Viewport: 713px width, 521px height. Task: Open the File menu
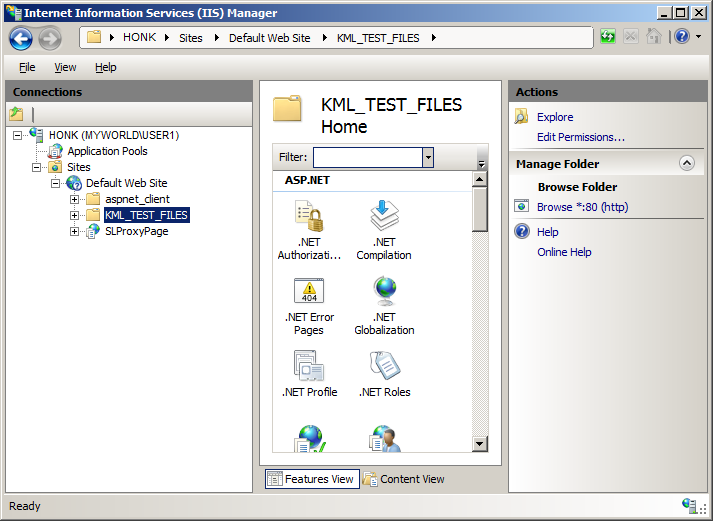point(27,67)
